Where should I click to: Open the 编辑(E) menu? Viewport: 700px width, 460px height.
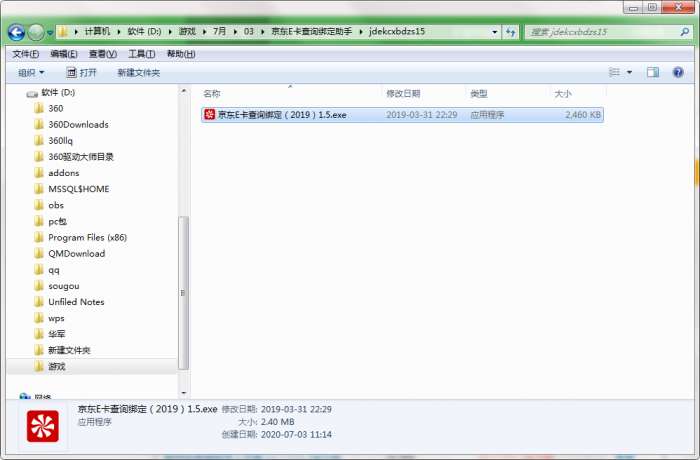click(x=64, y=54)
